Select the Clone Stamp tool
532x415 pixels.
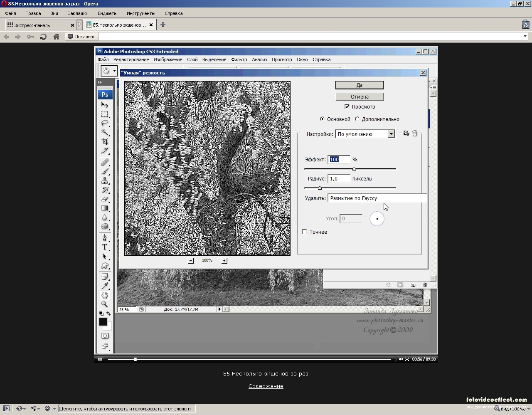(105, 180)
